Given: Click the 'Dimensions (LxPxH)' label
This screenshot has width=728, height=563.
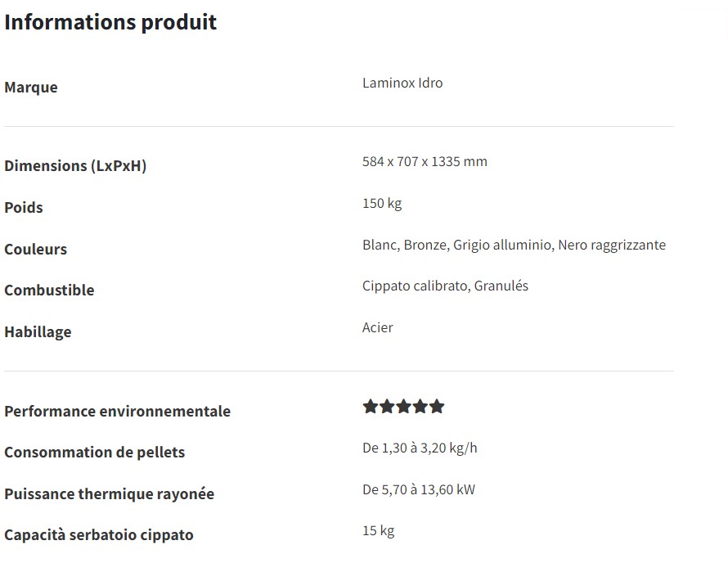Looking at the screenshot, I should click(x=75, y=166).
